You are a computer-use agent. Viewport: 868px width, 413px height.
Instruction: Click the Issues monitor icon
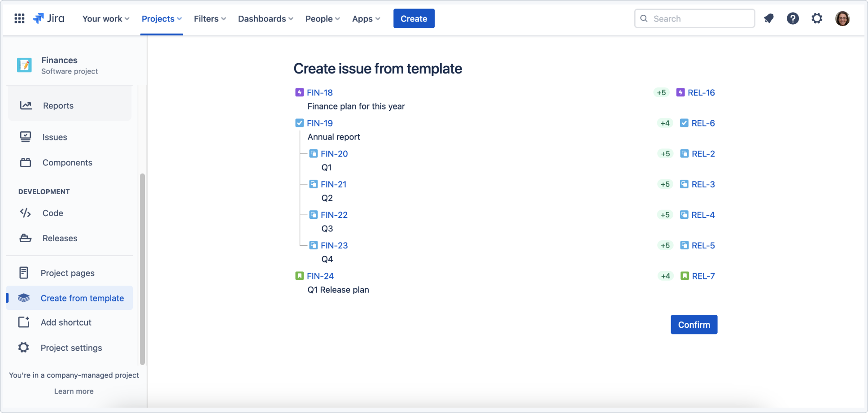[26, 137]
